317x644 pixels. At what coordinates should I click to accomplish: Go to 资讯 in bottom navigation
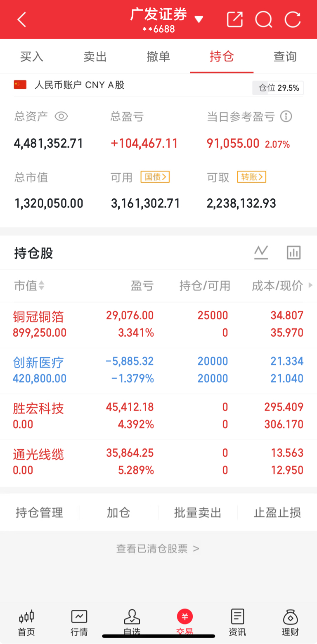[x=238, y=623]
